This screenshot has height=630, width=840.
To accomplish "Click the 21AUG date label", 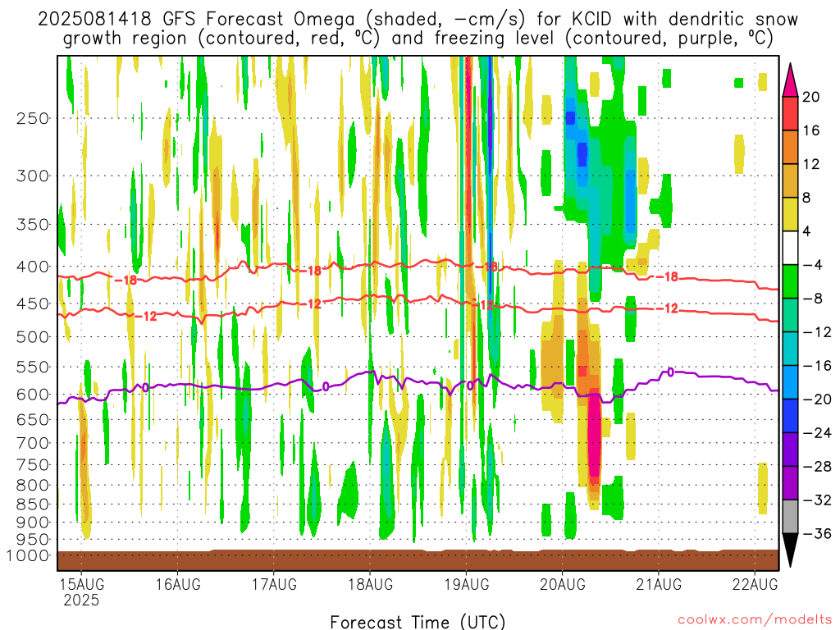I will [x=659, y=584].
